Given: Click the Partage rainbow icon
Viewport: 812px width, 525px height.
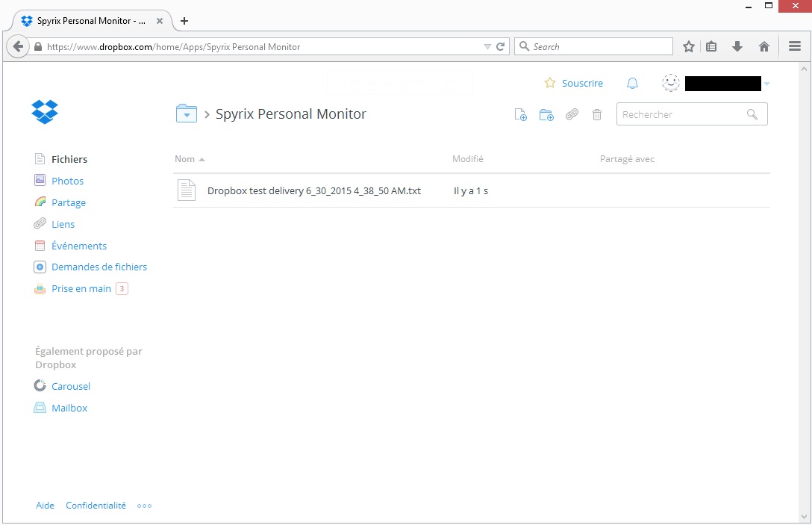Looking at the screenshot, I should [40, 202].
